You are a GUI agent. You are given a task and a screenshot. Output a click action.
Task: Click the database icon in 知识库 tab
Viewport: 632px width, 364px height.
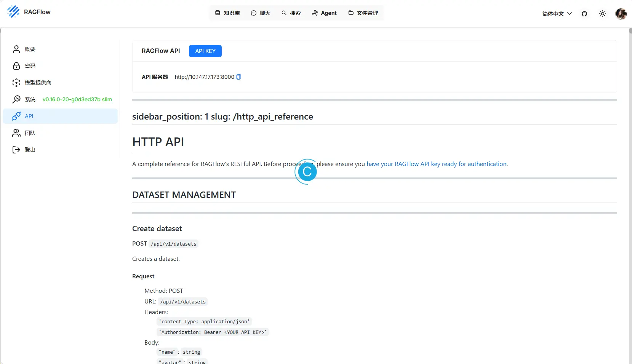point(218,13)
